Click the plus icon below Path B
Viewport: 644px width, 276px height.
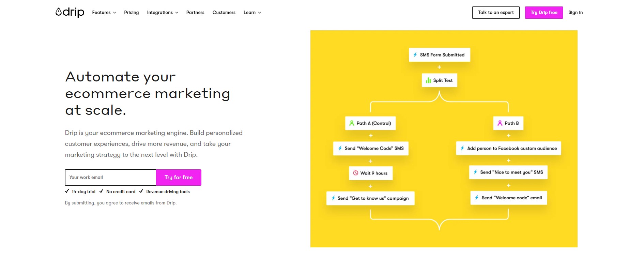508,136
